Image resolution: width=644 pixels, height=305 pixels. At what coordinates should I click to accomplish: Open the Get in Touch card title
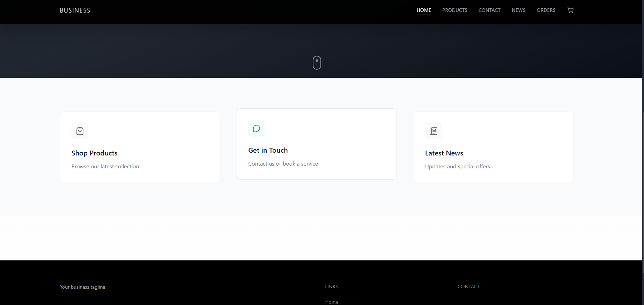coord(268,150)
